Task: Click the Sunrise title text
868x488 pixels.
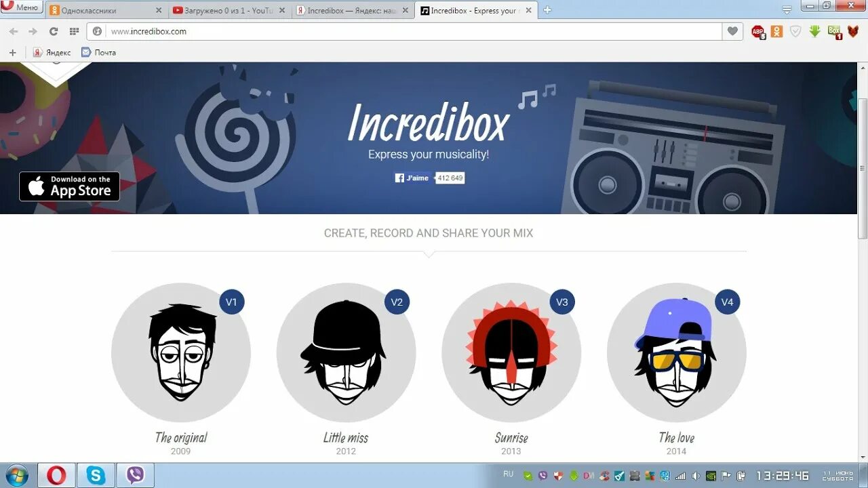Action: (511, 438)
